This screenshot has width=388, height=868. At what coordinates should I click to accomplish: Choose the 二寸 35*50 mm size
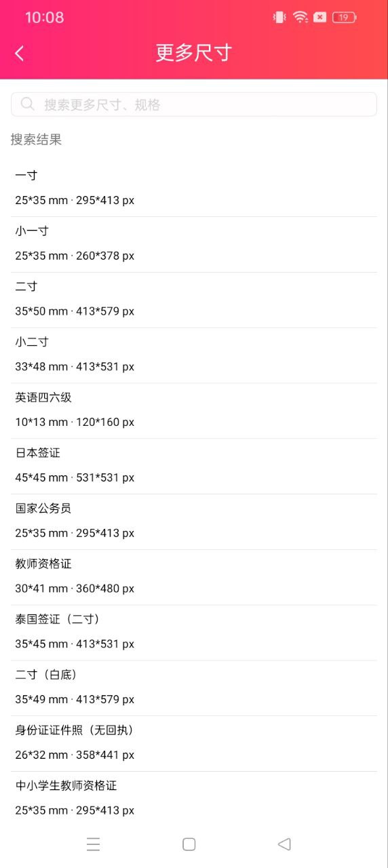point(194,300)
